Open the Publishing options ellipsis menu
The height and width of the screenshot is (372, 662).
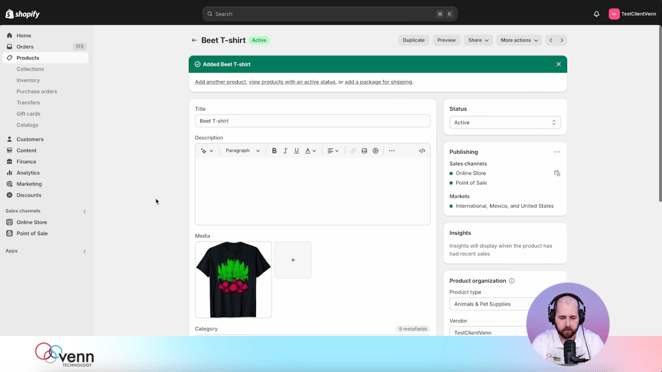coord(557,152)
